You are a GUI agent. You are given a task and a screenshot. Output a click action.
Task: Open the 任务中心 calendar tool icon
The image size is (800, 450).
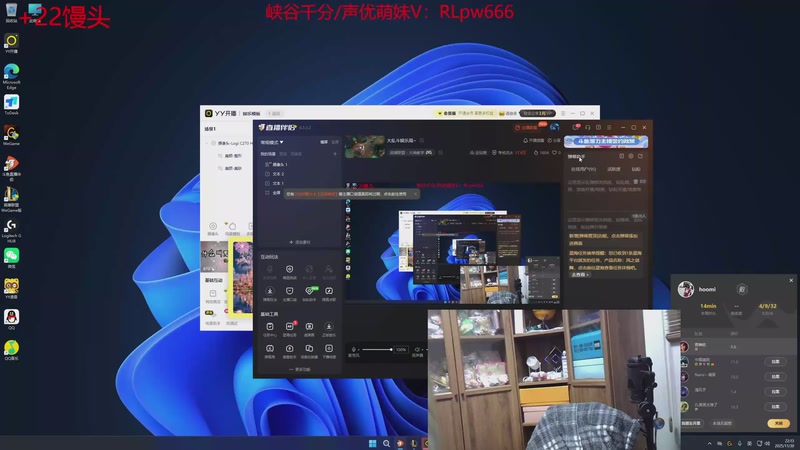(270, 329)
